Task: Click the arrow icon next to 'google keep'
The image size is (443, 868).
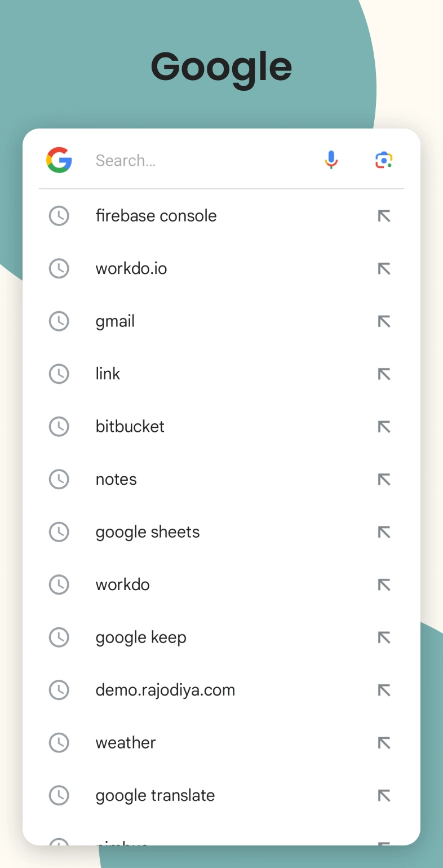Action: click(384, 637)
